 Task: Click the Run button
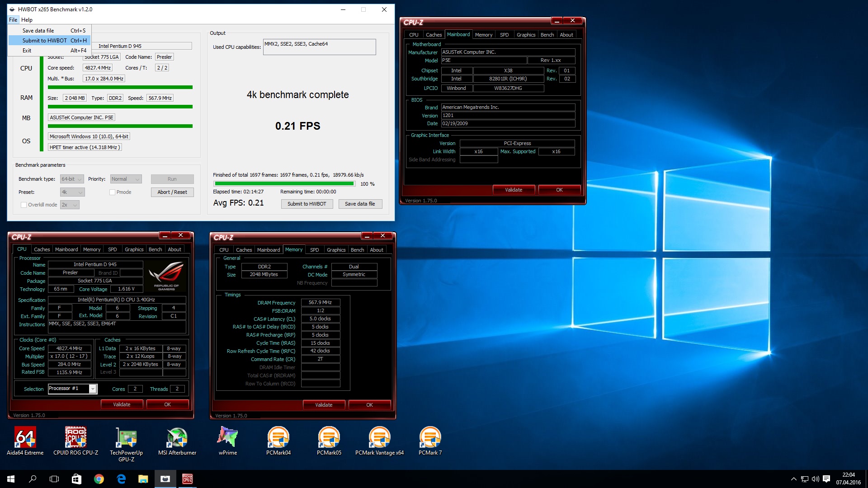pyautogui.click(x=172, y=179)
